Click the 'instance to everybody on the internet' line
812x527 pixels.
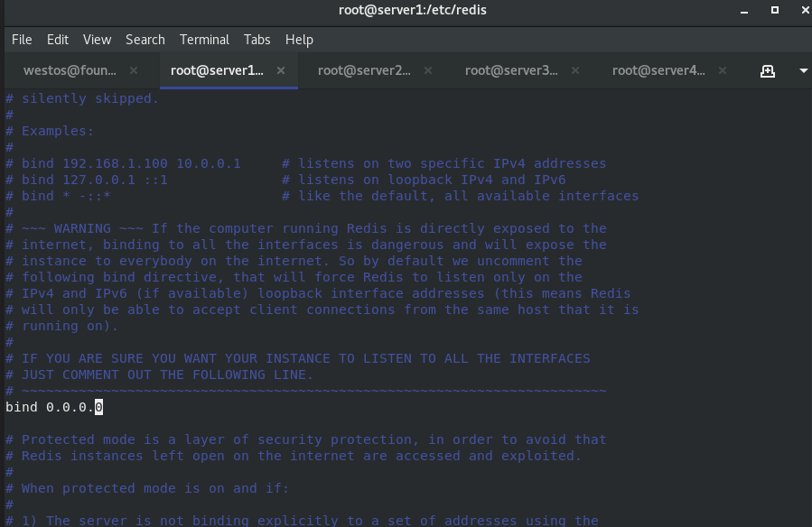[x=294, y=261]
